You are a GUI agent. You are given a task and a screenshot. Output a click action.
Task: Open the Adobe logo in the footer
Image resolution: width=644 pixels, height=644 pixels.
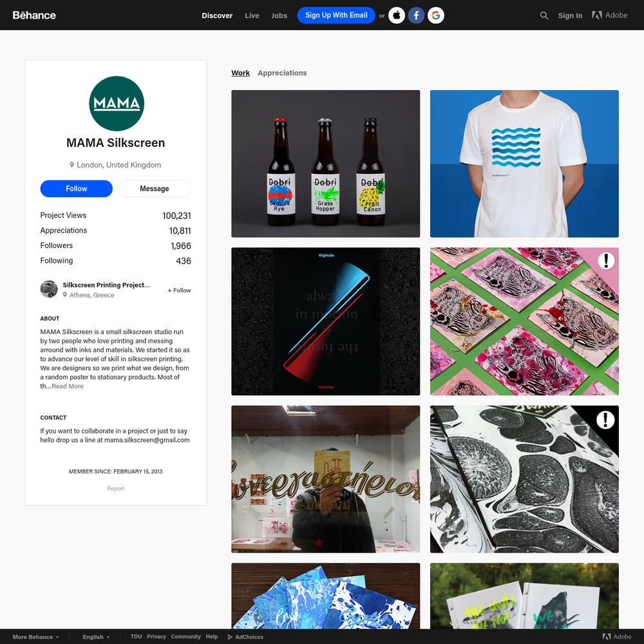(x=617, y=637)
